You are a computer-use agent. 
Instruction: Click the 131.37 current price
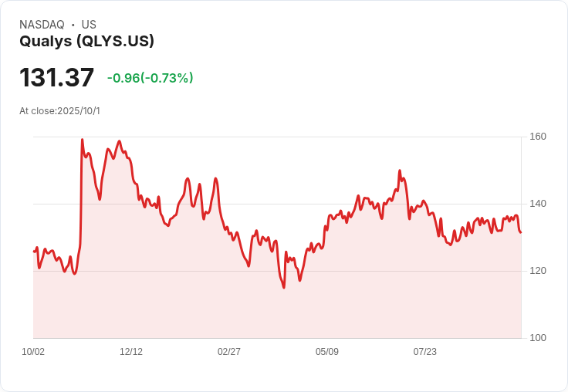click(x=56, y=78)
